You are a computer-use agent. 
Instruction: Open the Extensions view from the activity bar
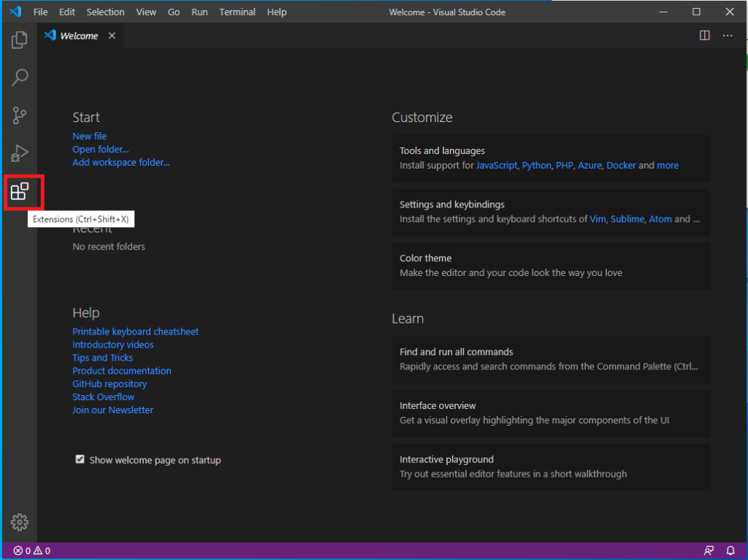coord(20,192)
